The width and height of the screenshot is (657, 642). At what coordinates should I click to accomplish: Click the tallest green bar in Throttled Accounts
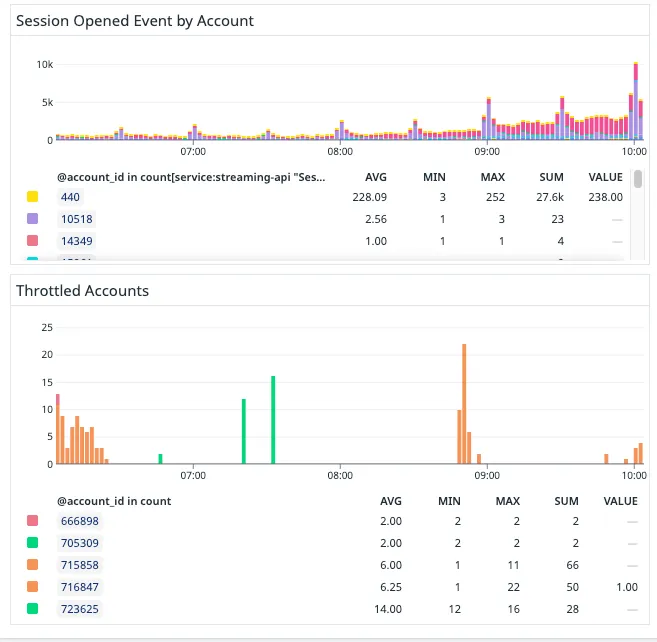coord(273,420)
